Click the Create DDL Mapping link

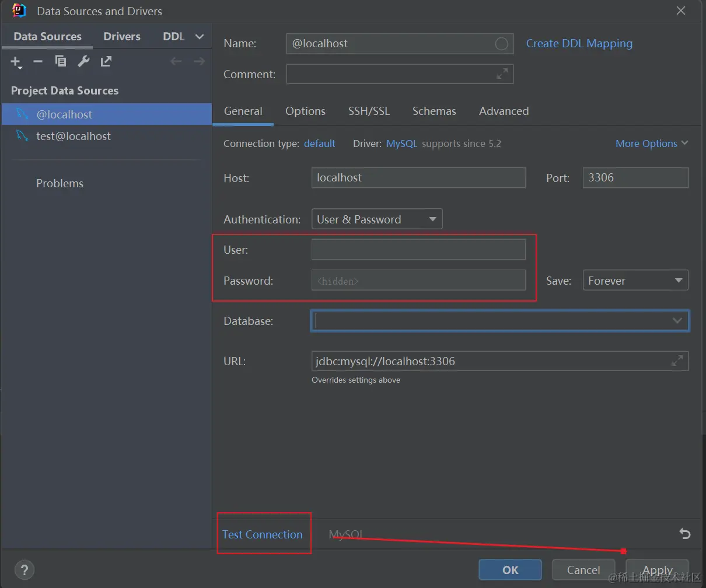point(579,43)
